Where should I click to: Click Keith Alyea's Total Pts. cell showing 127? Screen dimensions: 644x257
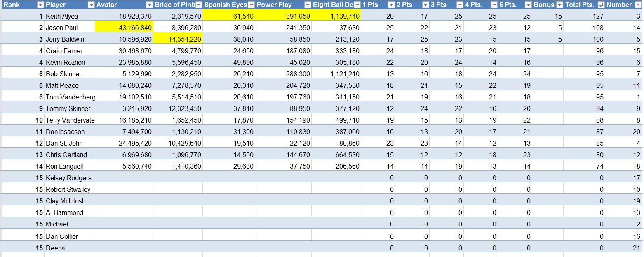pyautogui.click(x=584, y=16)
